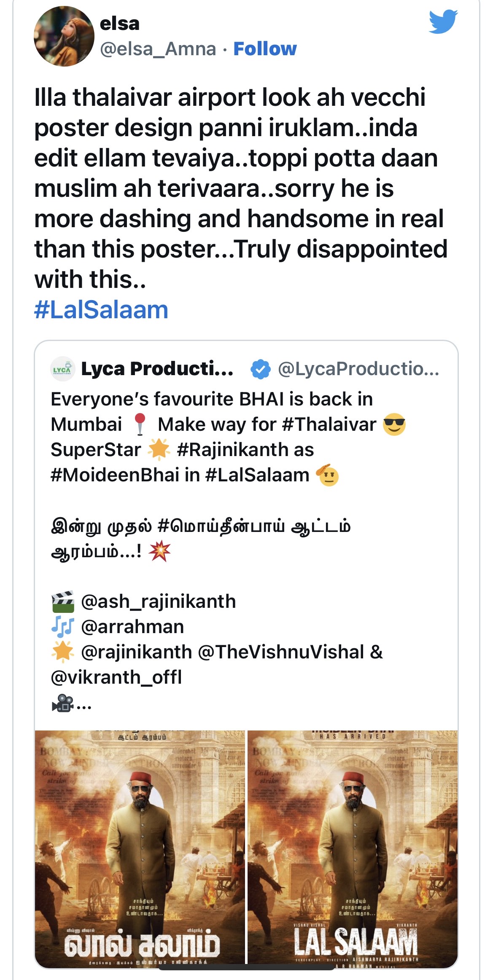
Task: Open the Lyca Productions account name
Action: pyautogui.click(x=157, y=369)
